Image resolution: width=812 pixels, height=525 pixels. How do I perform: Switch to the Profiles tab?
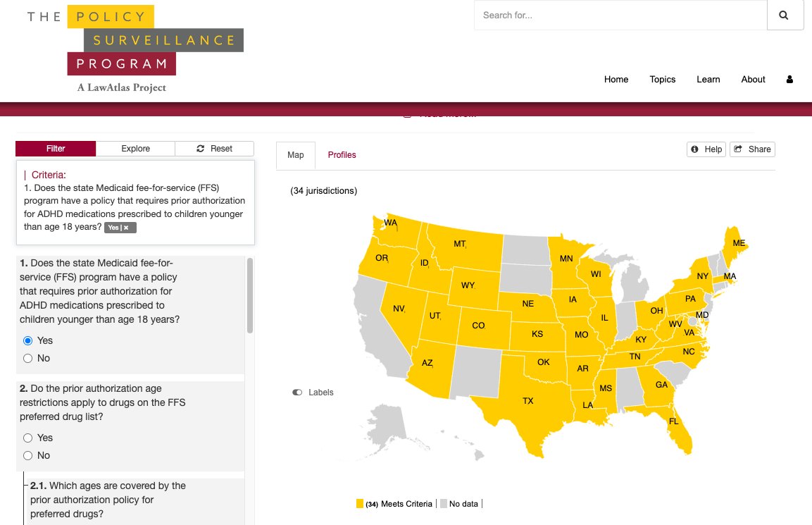click(x=342, y=155)
